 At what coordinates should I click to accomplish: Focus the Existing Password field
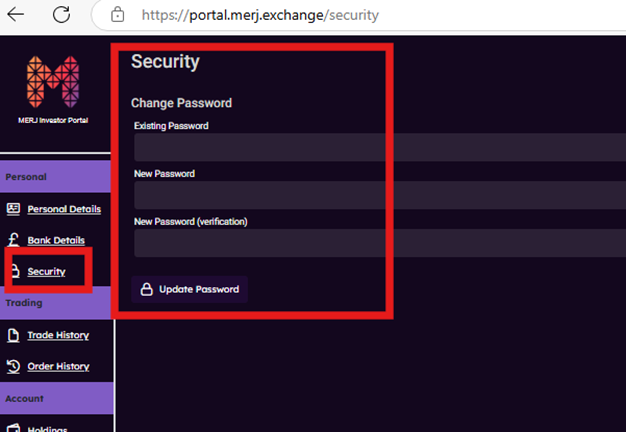click(379, 147)
